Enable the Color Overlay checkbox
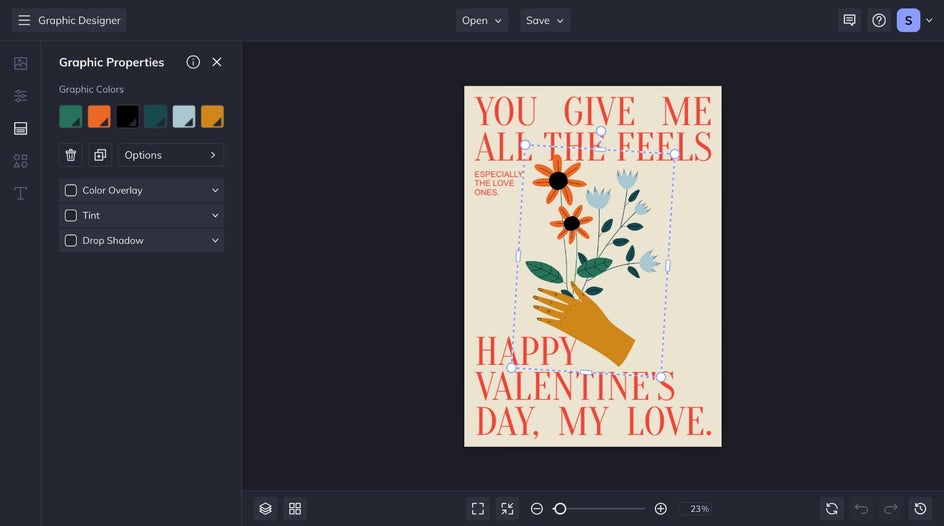Screen dimensions: 944x526 tap(71, 190)
